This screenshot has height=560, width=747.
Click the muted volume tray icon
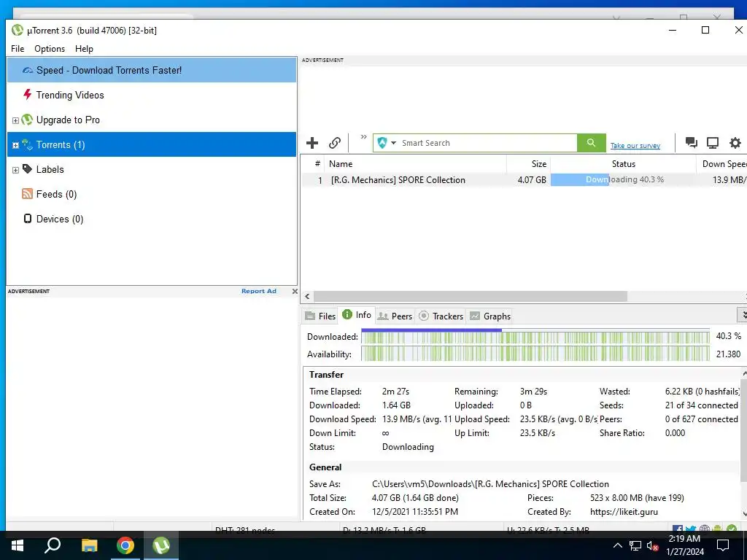tap(652, 545)
